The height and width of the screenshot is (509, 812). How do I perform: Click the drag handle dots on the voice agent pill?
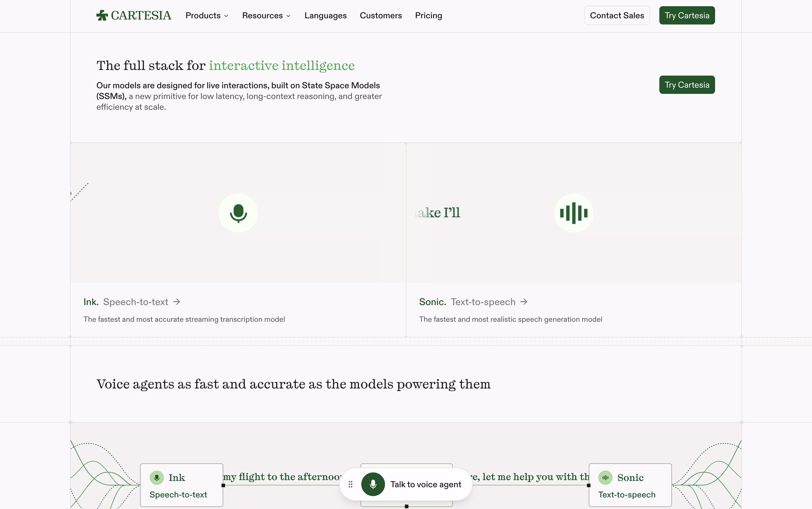350,484
